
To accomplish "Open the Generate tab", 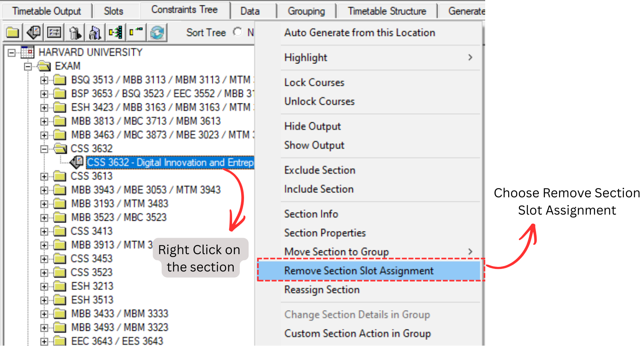I will pyautogui.click(x=463, y=11).
